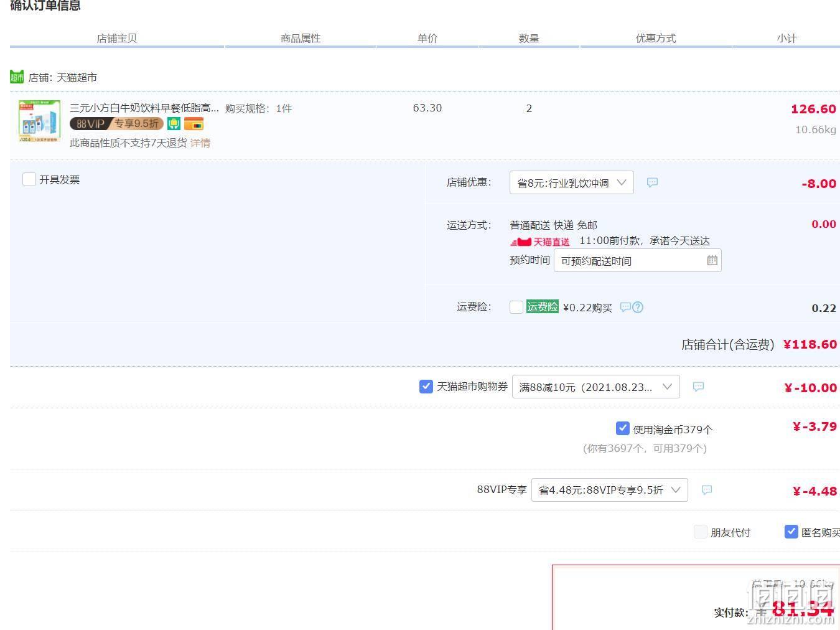
Task: Click the 购买规格: 1件 text
Action: point(258,108)
